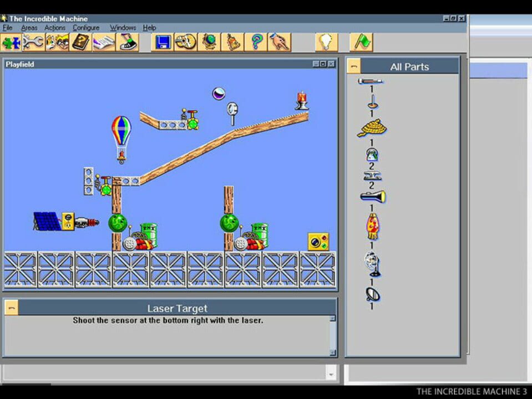Collapse the All Parts panel
This screenshot has height=399, width=532.
pos(354,65)
